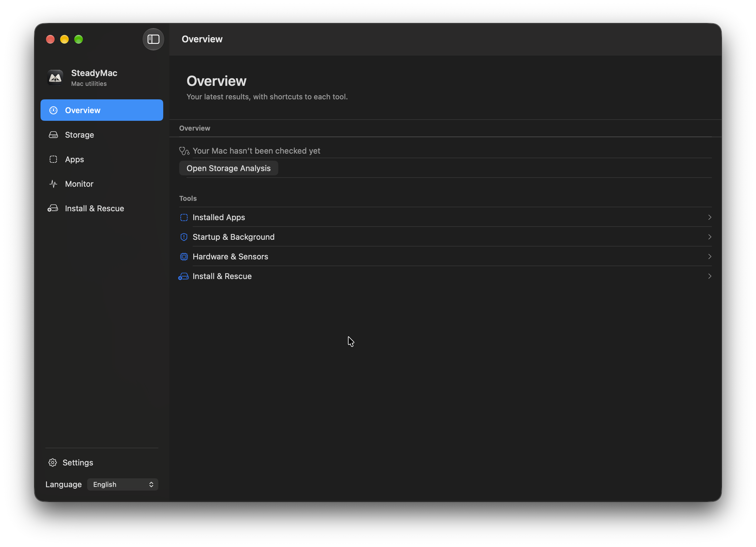Click the Open Storage Analysis button
The height and width of the screenshot is (547, 756).
(229, 168)
